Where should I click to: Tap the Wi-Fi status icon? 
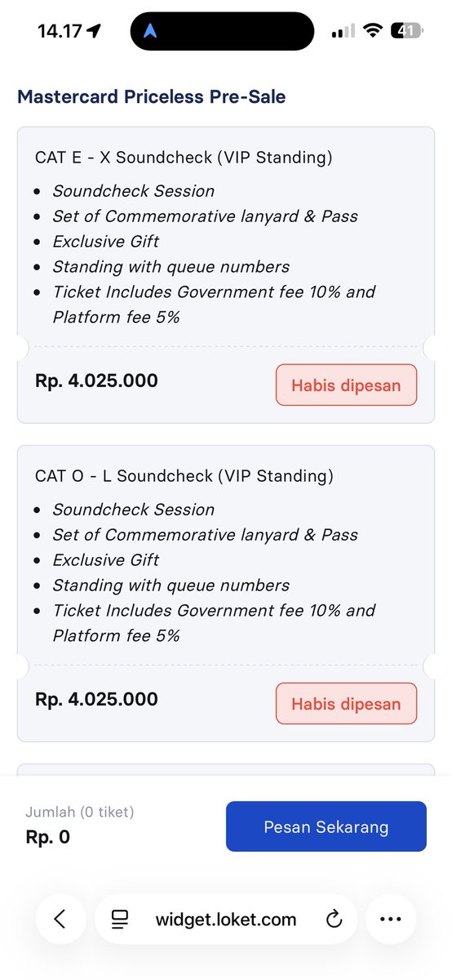tap(373, 31)
